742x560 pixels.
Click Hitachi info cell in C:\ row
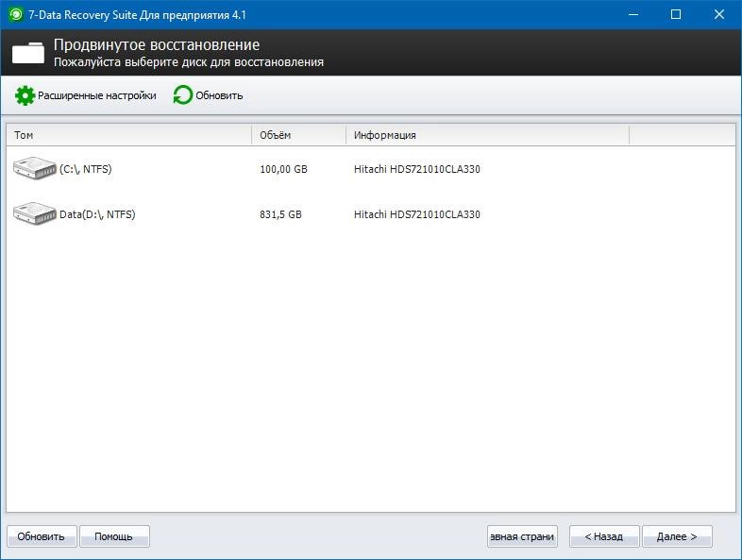(x=417, y=169)
